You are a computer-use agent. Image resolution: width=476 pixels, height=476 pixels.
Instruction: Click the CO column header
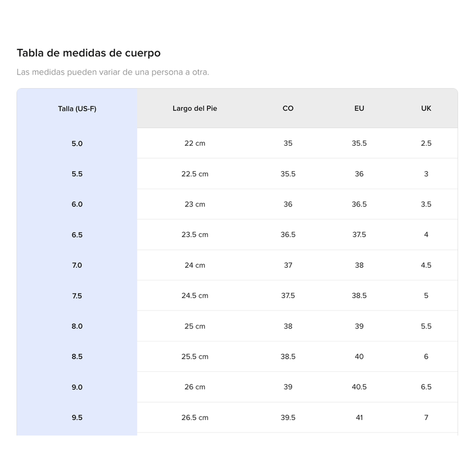coord(288,108)
